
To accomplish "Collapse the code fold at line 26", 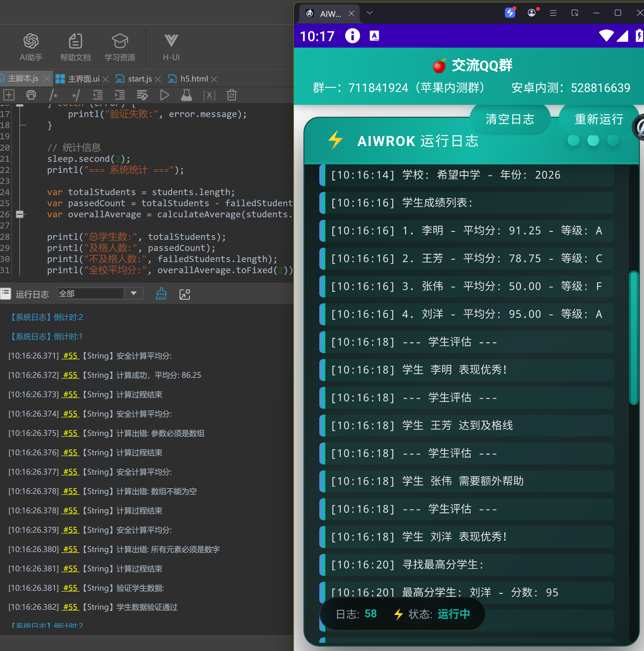I will coord(20,214).
